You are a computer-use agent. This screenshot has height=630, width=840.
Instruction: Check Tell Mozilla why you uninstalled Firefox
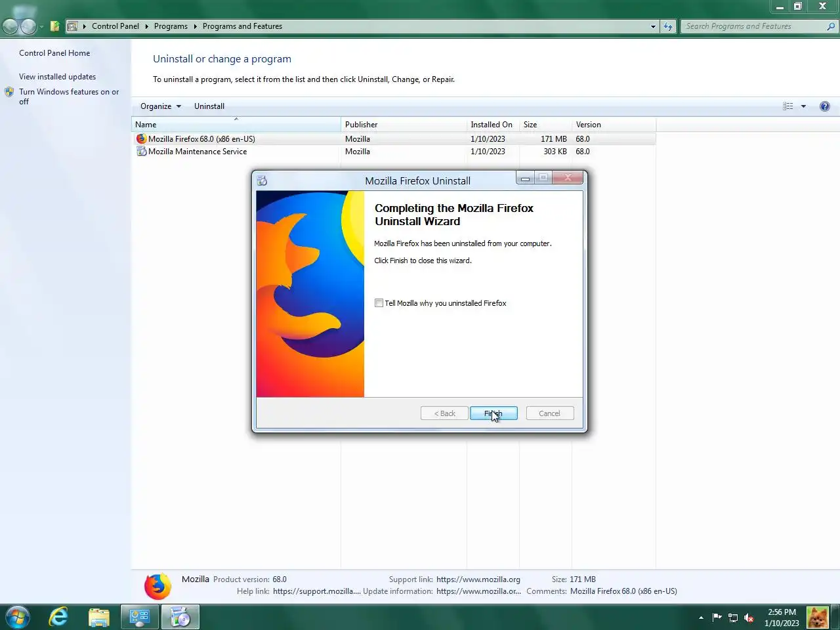tap(379, 303)
